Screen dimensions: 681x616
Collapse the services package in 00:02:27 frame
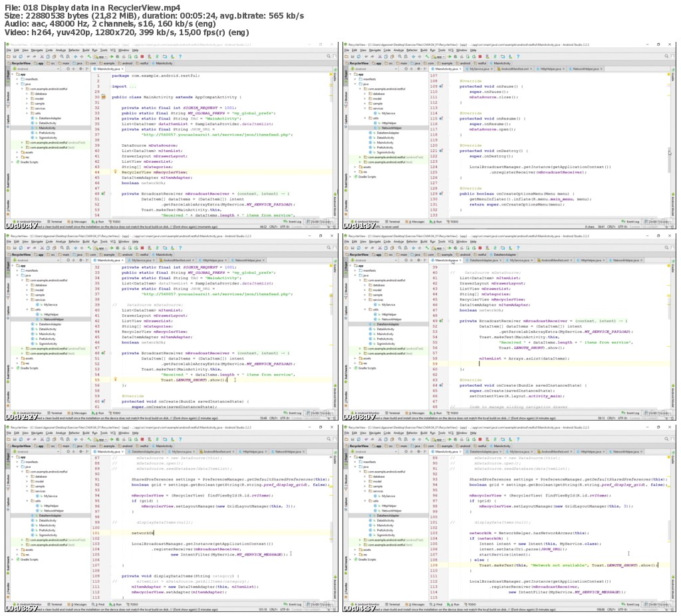coord(27,300)
